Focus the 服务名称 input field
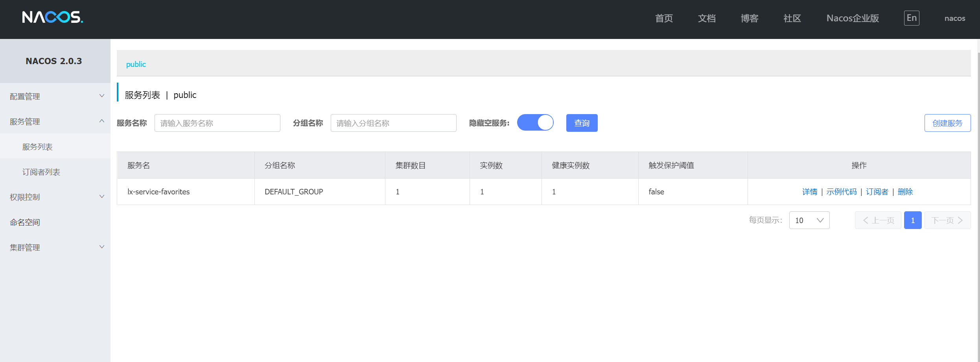The image size is (980, 362). pyautogui.click(x=217, y=123)
